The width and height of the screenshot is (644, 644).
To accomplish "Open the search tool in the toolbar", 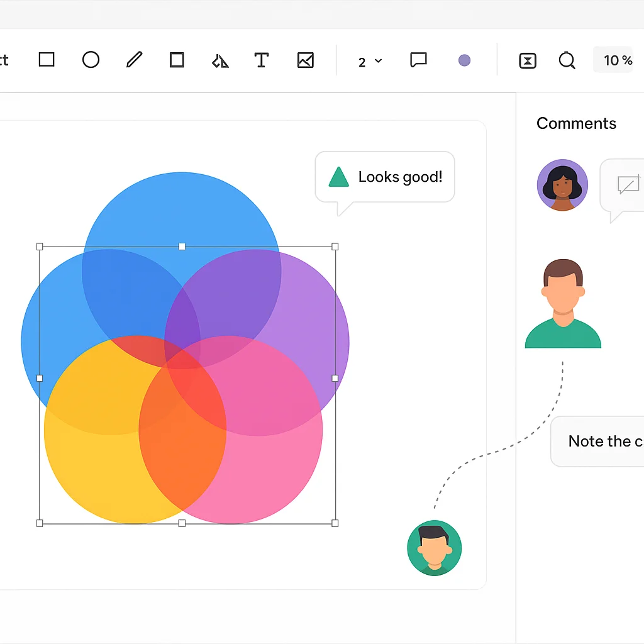I will [x=567, y=60].
